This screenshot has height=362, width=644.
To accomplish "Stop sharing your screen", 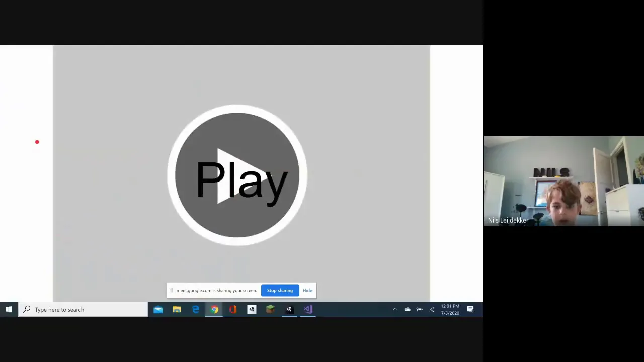I will tap(280, 290).
